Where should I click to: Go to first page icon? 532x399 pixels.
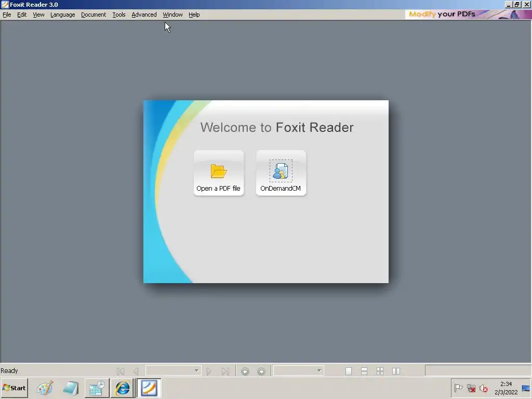(x=121, y=371)
